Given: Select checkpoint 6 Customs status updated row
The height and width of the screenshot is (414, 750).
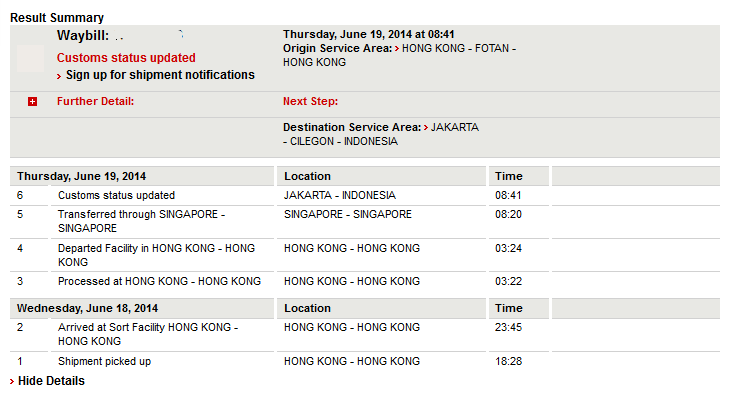Looking at the screenshot, I should click(x=116, y=195).
